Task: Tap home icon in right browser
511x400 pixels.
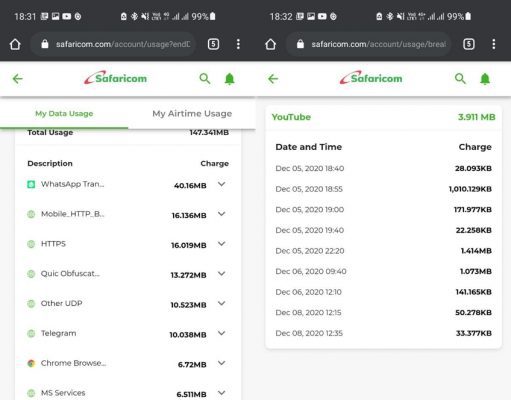Action: click(x=270, y=44)
